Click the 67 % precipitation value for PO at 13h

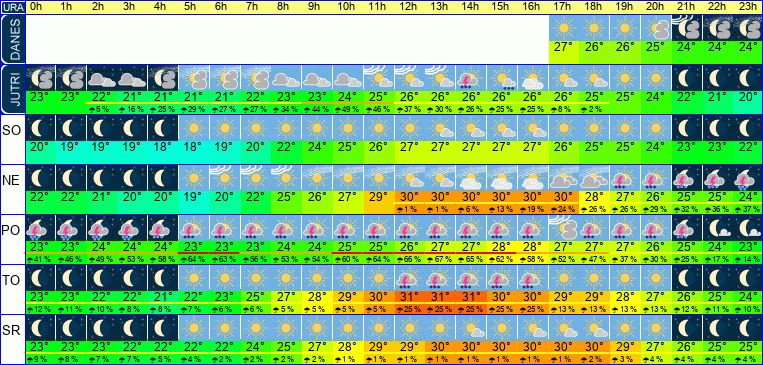coord(441,258)
